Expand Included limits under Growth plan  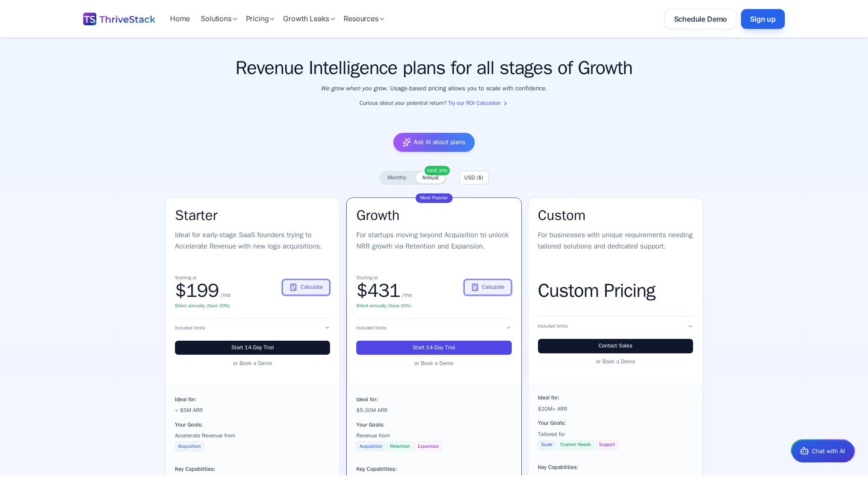(x=434, y=328)
